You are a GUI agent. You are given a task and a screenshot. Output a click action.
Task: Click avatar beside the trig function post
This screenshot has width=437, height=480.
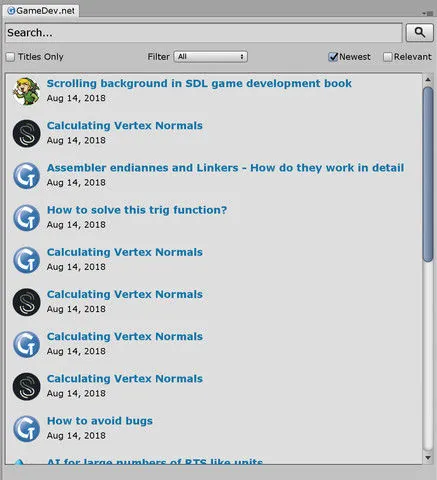tap(26, 218)
